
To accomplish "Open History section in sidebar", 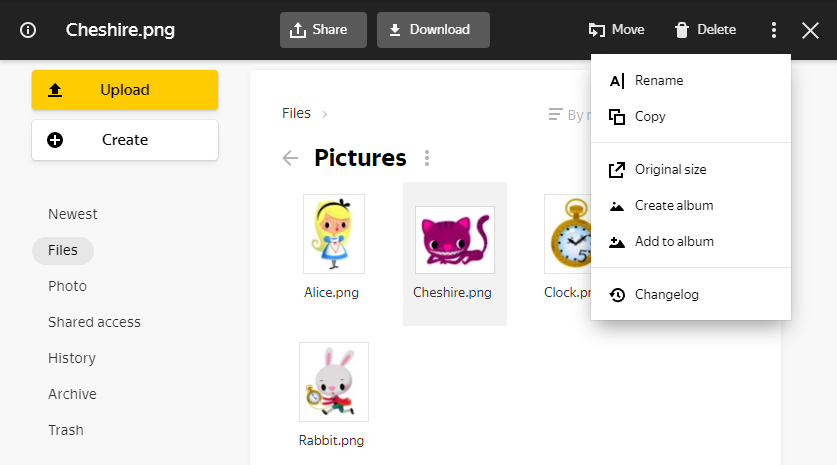I will click(72, 358).
